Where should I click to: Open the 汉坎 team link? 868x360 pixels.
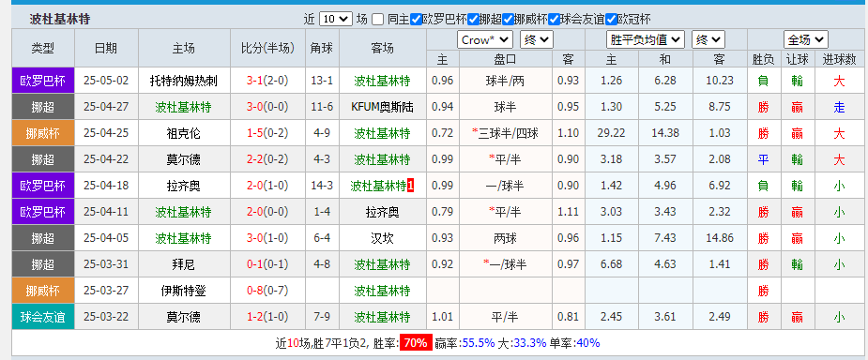(x=383, y=238)
